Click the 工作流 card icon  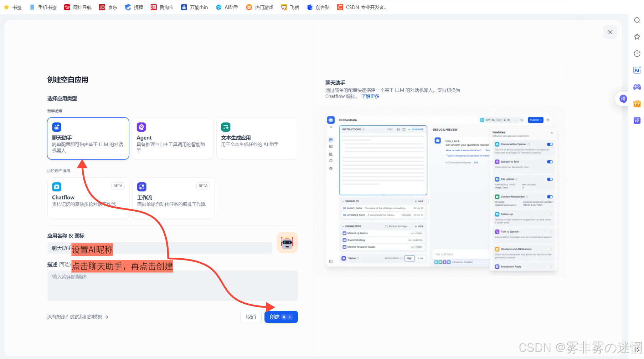tap(142, 187)
